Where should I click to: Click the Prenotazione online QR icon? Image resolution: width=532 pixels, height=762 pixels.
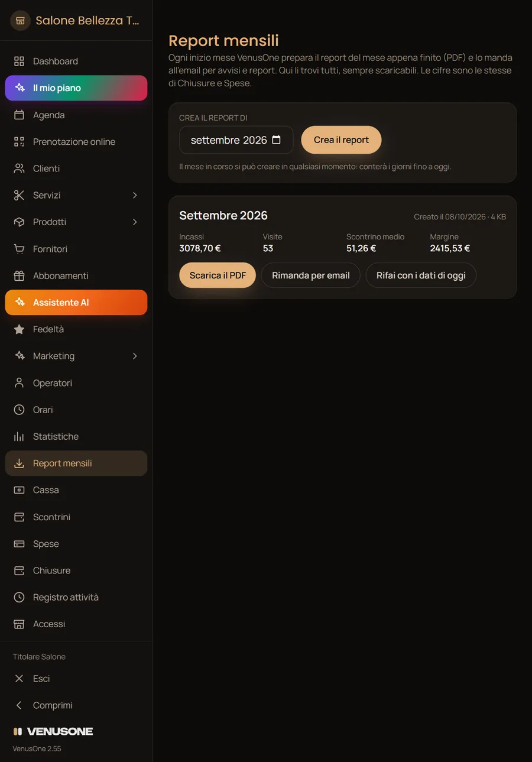[19, 142]
